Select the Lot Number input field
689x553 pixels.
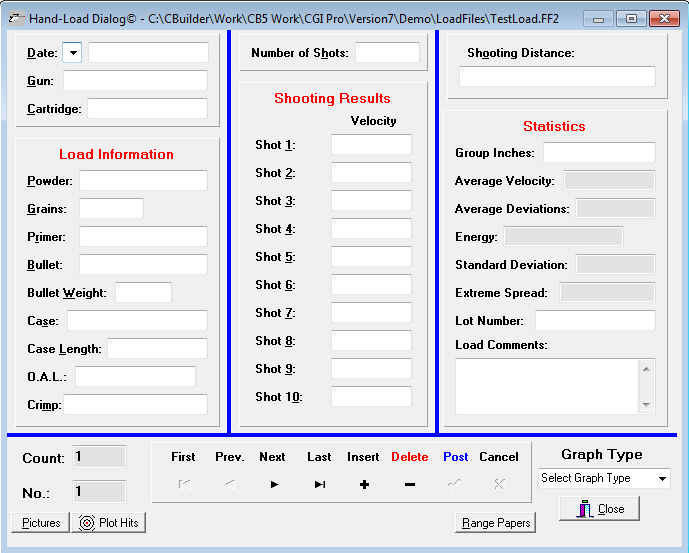coord(595,320)
